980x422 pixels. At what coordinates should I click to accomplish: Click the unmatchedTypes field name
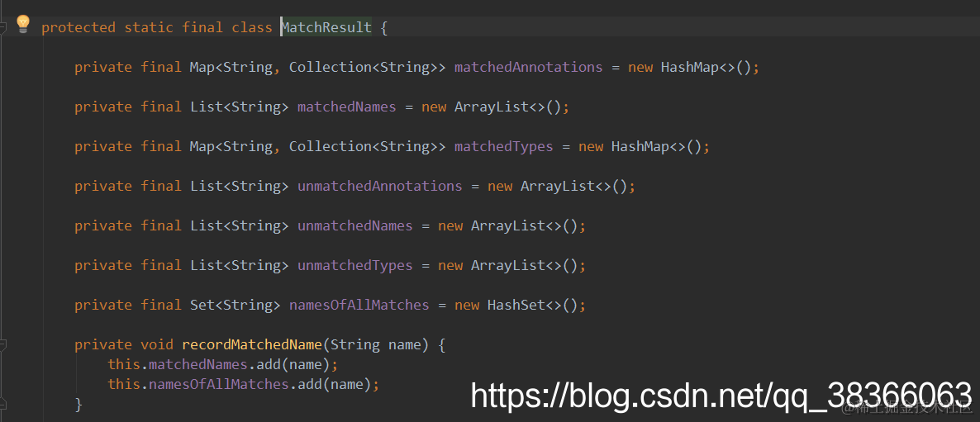pyautogui.click(x=355, y=265)
